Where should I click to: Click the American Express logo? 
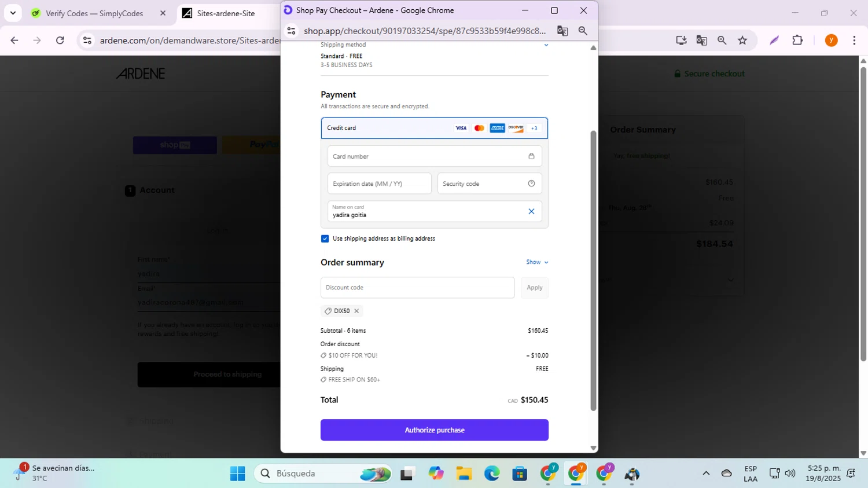coord(497,128)
